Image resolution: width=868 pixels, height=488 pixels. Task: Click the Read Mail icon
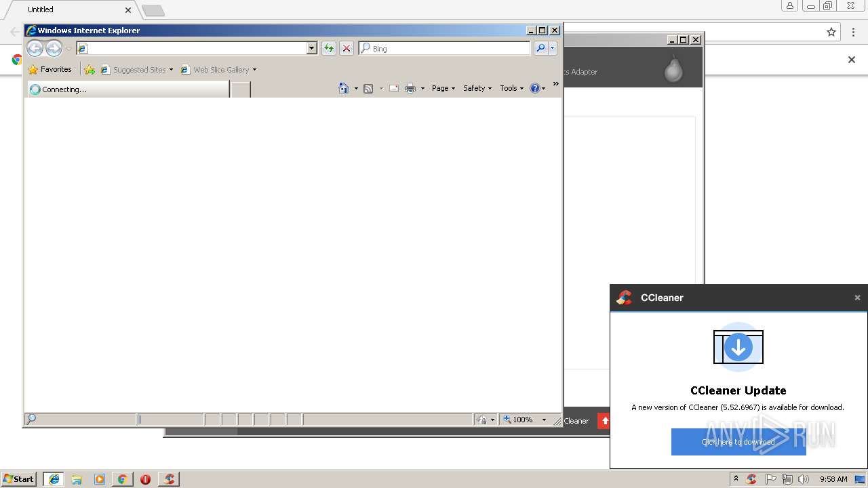[x=394, y=88]
